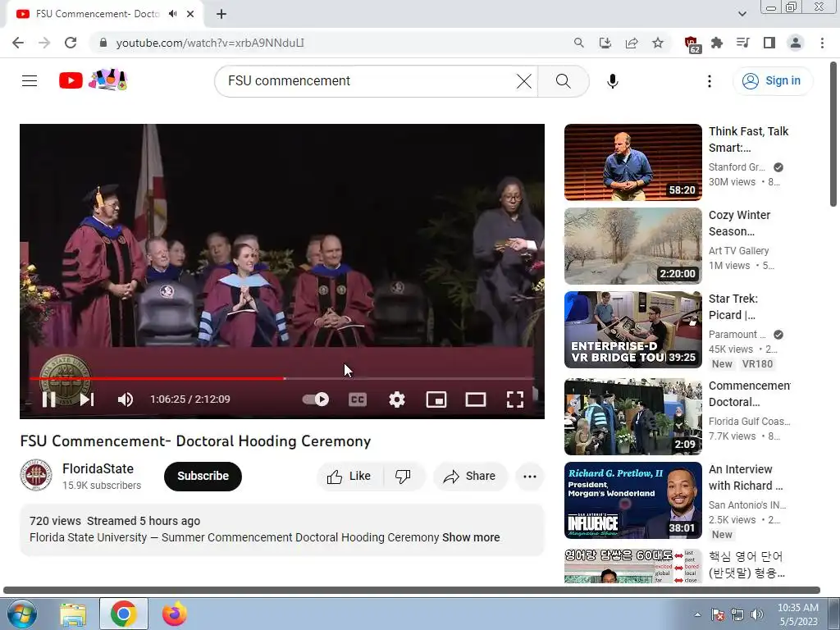Viewport: 840px width, 630px height.
Task: Enter full screen video mode
Action: point(515,399)
